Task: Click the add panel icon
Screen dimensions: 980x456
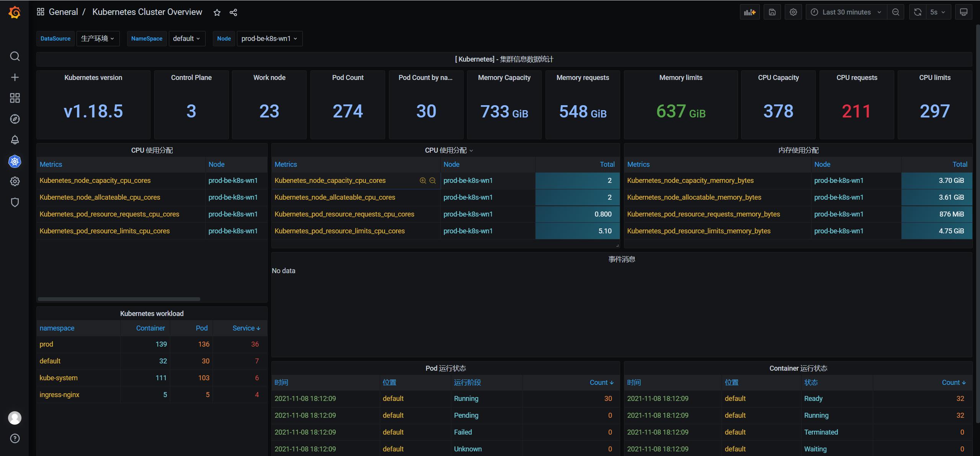Action: point(749,12)
